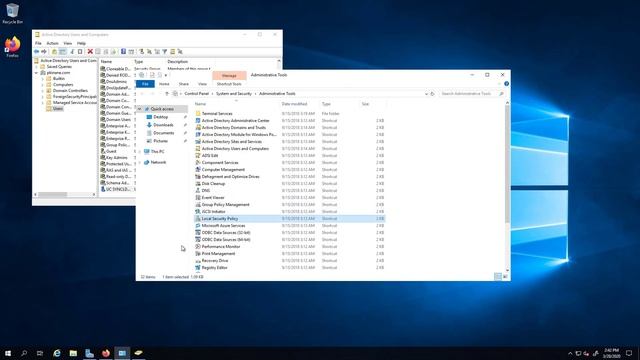Viewport: 640px width, 360px height.
Task: Click Help book icon in Active Directory toolbar
Action: [x=123, y=51]
